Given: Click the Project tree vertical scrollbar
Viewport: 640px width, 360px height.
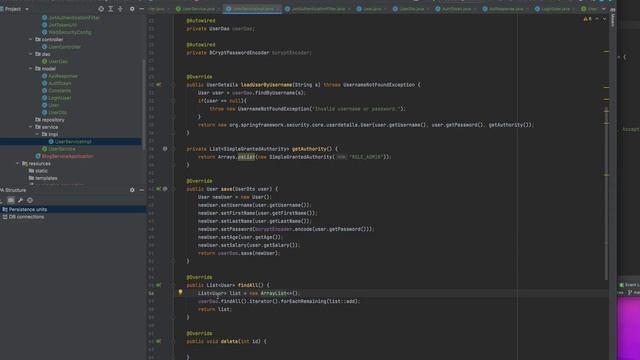Looking at the screenshot, I should pos(144,104).
